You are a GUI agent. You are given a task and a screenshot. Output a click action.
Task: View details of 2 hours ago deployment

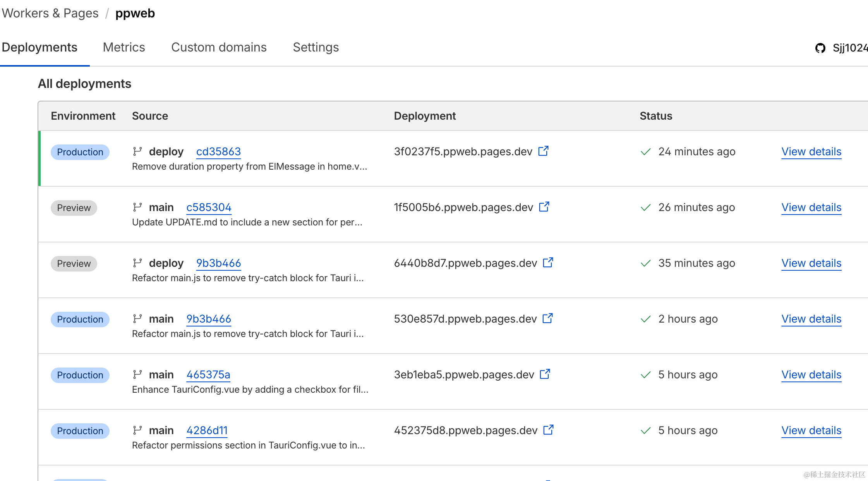[x=811, y=319]
